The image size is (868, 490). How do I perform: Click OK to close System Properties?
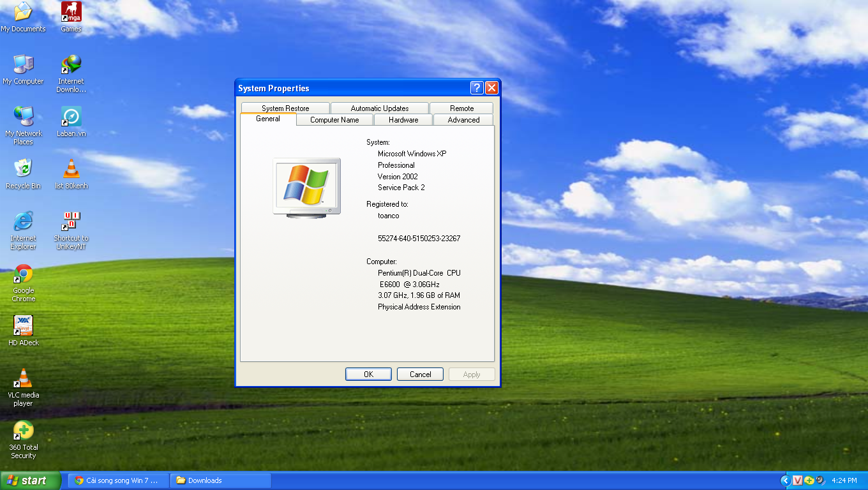click(368, 374)
